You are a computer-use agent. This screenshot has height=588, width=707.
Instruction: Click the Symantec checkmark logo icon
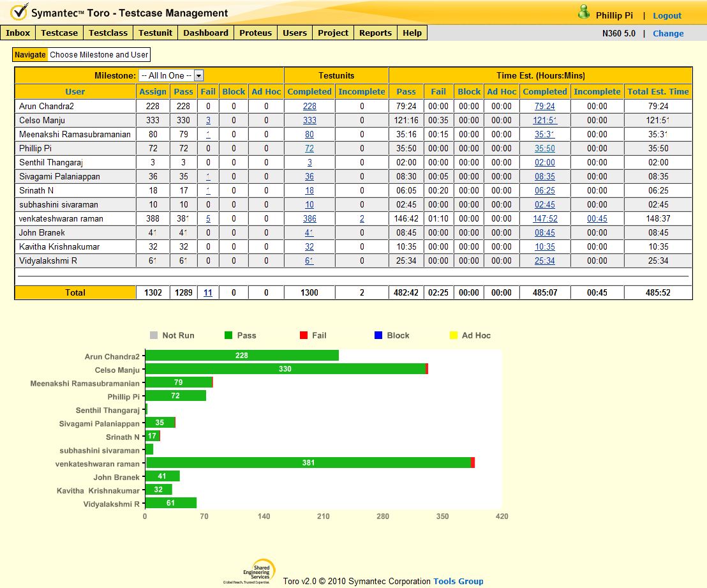pos(19,12)
